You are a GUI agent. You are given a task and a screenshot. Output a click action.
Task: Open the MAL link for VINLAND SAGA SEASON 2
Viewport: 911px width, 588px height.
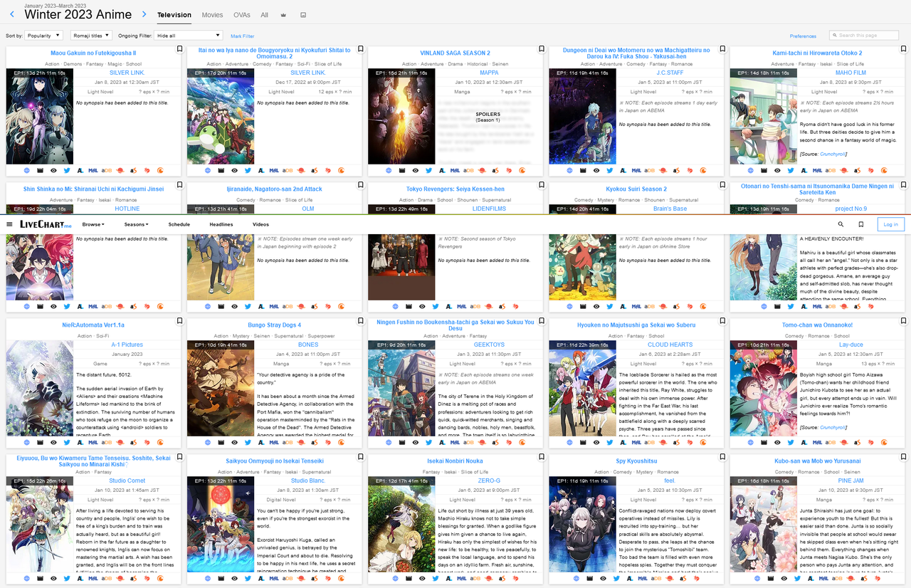point(455,170)
